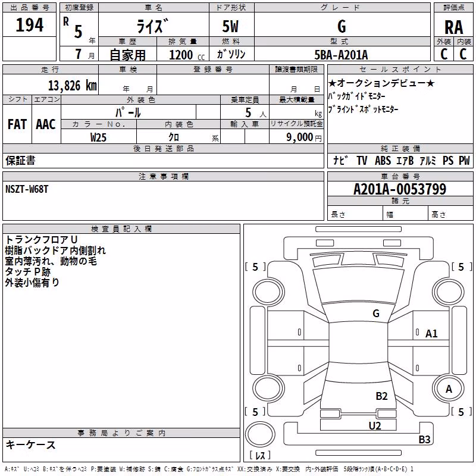Click the PW equipment item
The image size is (476, 476).
coord(464,160)
